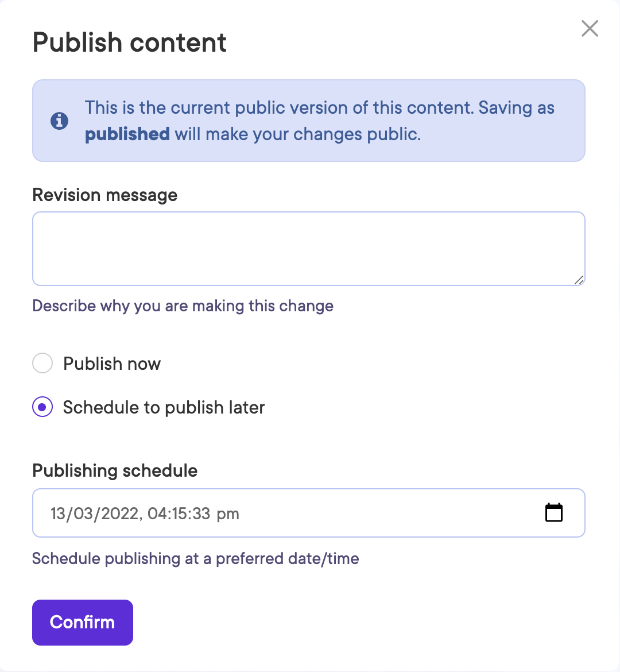Viewport: 620px width, 672px height.
Task: Click the Publishing schedule label
Action: pyautogui.click(x=115, y=470)
